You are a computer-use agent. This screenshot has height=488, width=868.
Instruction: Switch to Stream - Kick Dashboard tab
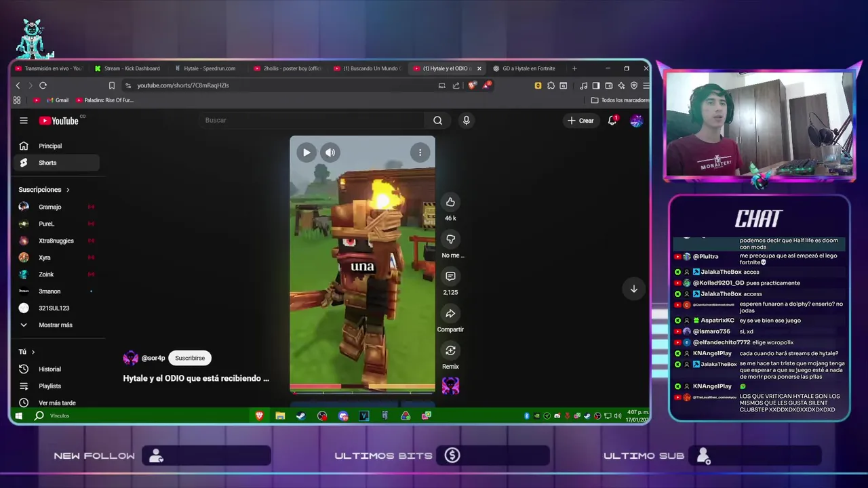point(128,68)
